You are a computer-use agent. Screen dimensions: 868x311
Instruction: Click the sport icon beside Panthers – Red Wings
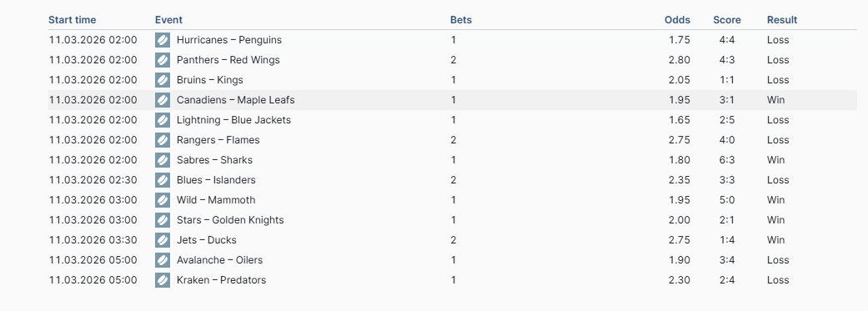click(163, 60)
